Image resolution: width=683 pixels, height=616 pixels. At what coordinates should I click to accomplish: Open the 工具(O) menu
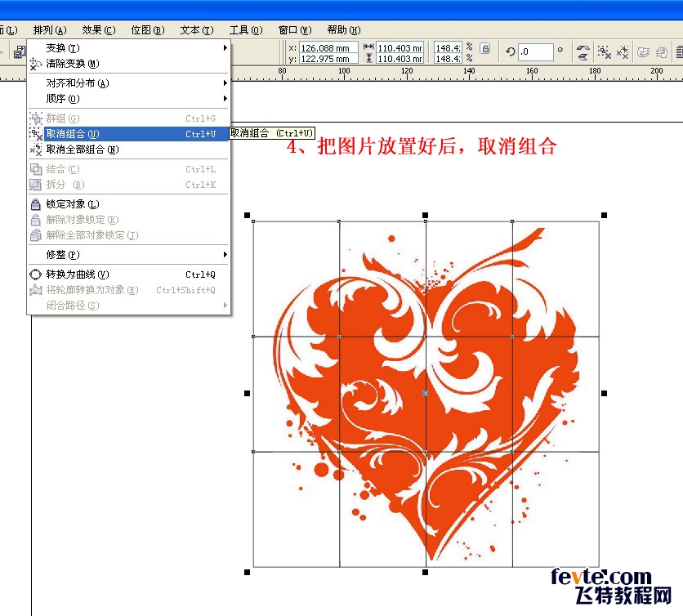tap(246, 30)
